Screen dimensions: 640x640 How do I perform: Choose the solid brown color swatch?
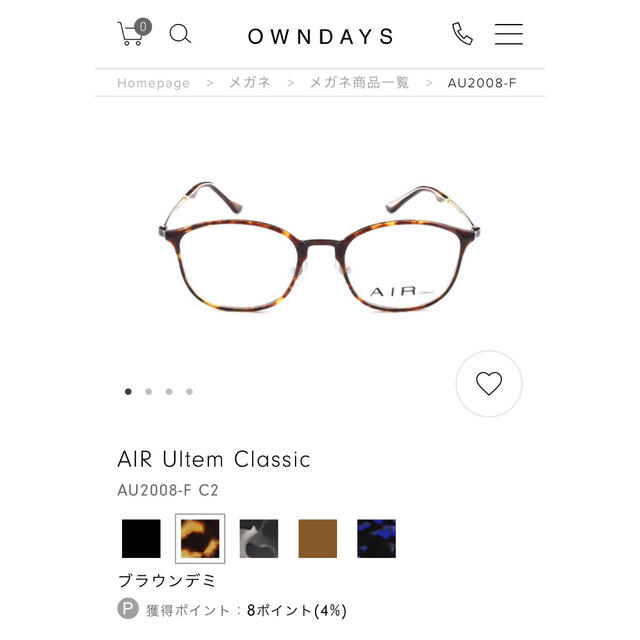pyautogui.click(x=318, y=538)
